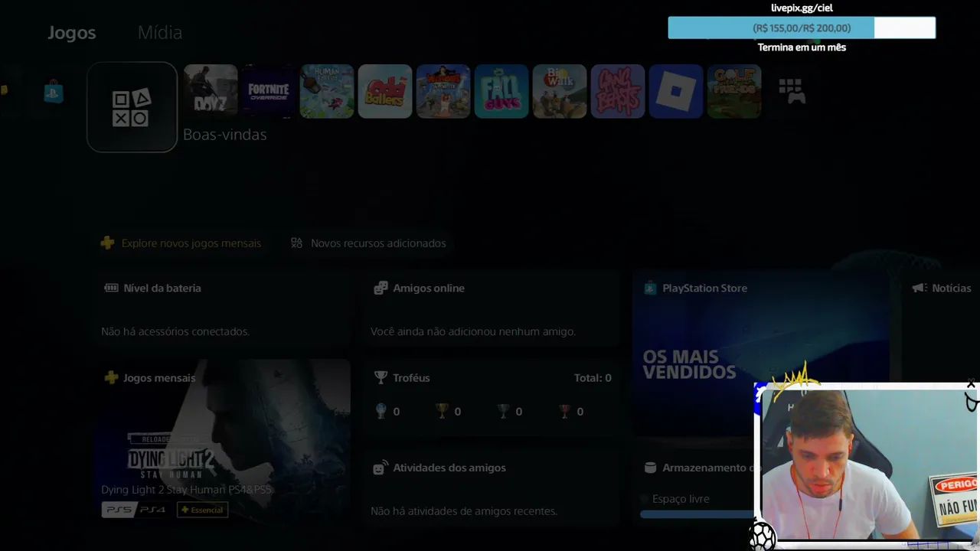This screenshot has width=980, height=551.
Task: Open the Fortnite Override game tile
Action: [x=269, y=91]
